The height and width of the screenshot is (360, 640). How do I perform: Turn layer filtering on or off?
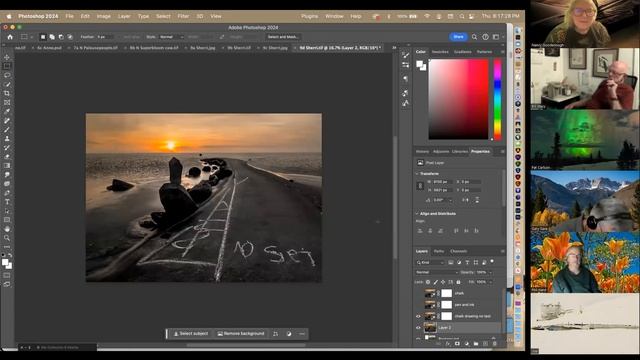coord(492,262)
